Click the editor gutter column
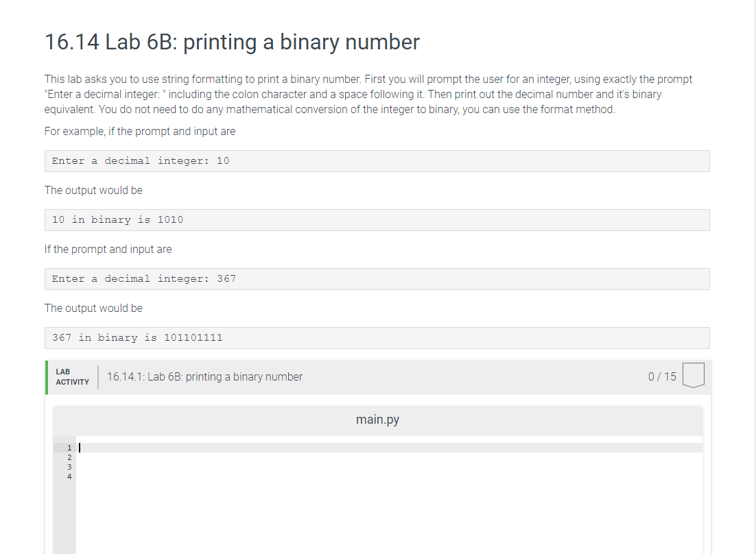Screen dimensions: 756x554 [64, 494]
